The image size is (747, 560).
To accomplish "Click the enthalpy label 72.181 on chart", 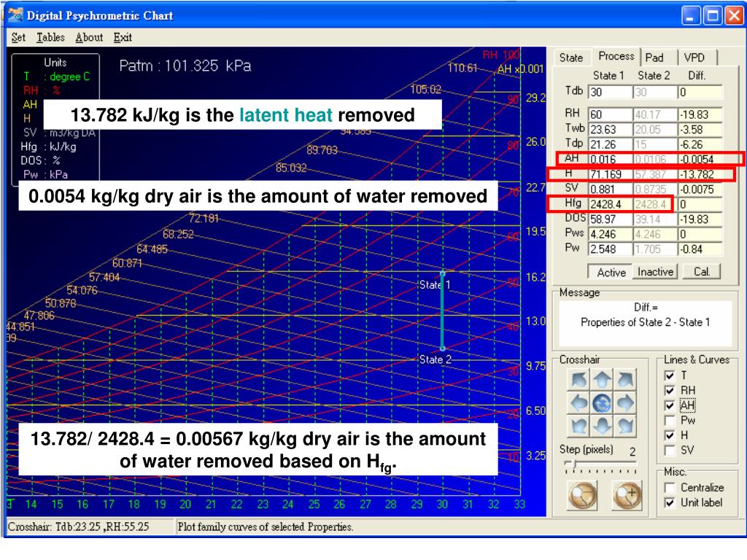I will pyautogui.click(x=204, y=219).
